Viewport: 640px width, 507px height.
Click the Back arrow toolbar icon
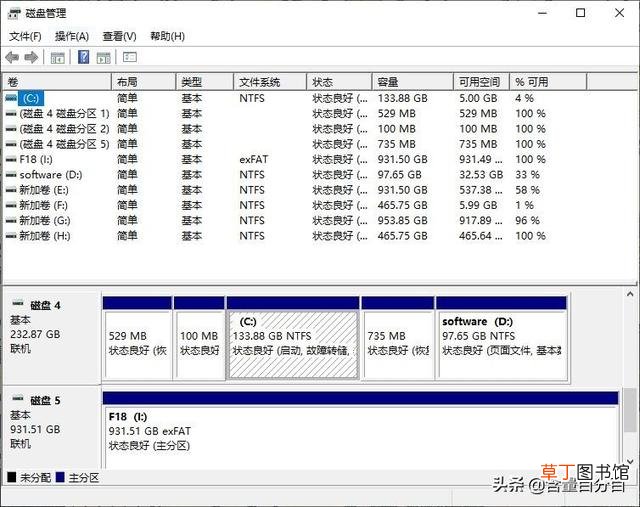point(12,58)
